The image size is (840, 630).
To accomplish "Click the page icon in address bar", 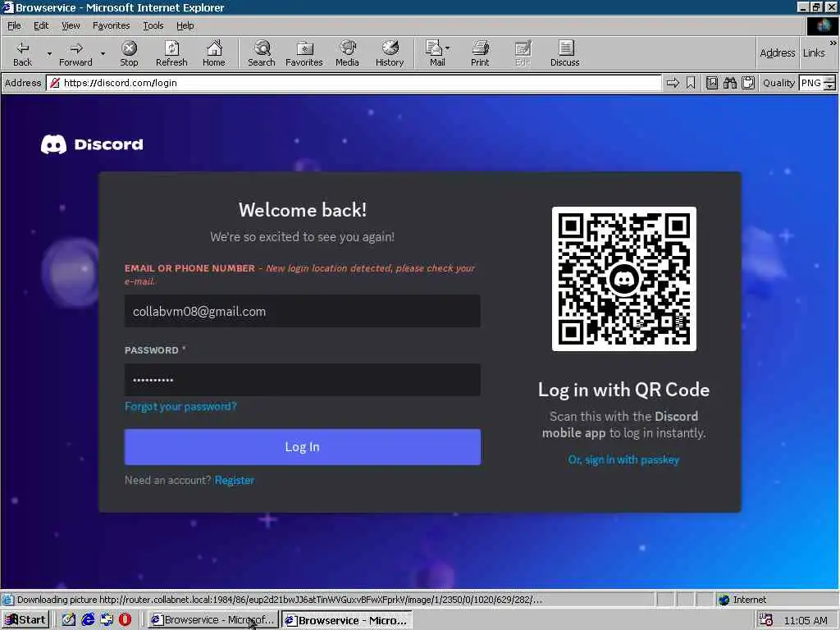I will [55, 83].
